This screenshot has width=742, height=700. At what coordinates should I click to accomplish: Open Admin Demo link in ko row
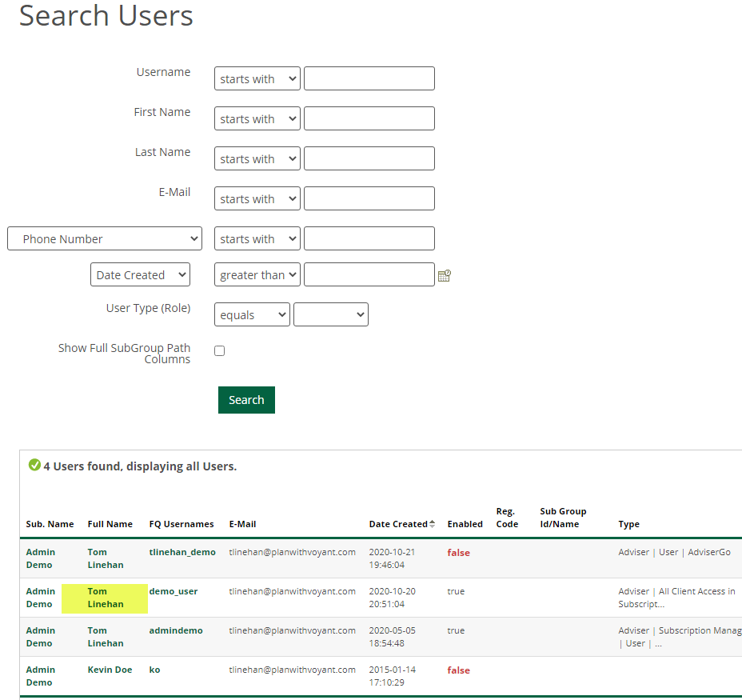pos(40,677)
